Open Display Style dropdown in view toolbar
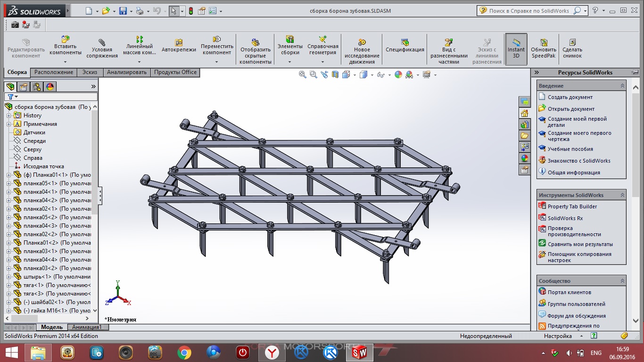This screenshot has width=644, height=362. click(372, 75)
